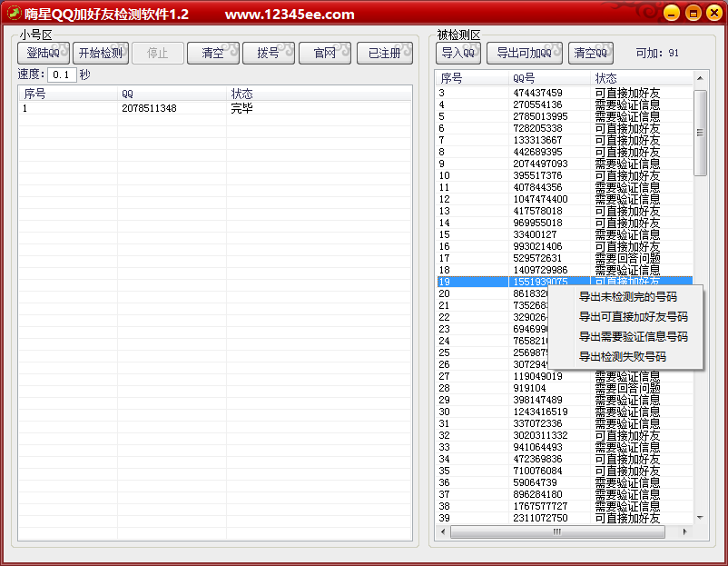Click the app logo icon in the title bar
The width and height of the screenshot is (728, 566).
point(14,14)
